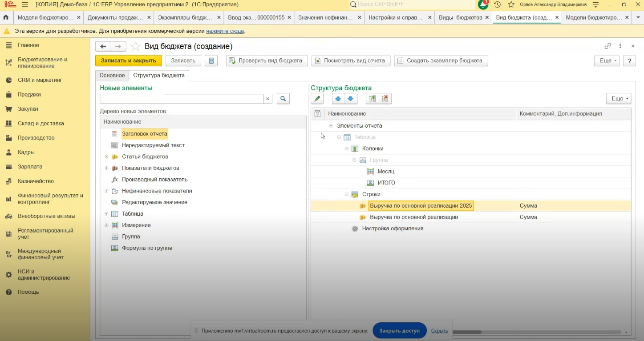Collapse the Строки node in budget structure
The height and width of the screenshot is (341, 644).
347,194
